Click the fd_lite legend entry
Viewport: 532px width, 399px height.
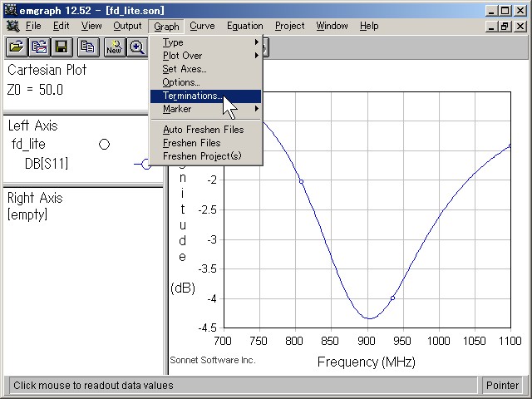(28, 144)
